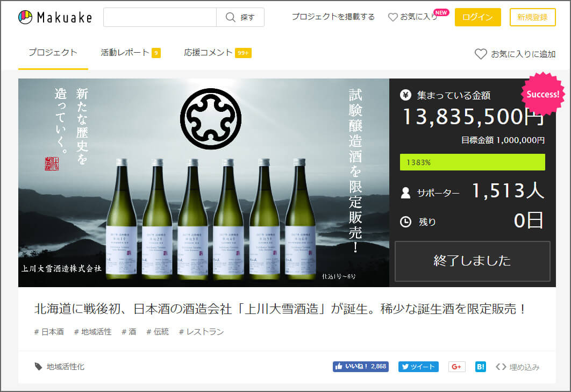Screen dimensions: 571x392
Task: Click inside the search input field
Action: (x=160, y=17)
